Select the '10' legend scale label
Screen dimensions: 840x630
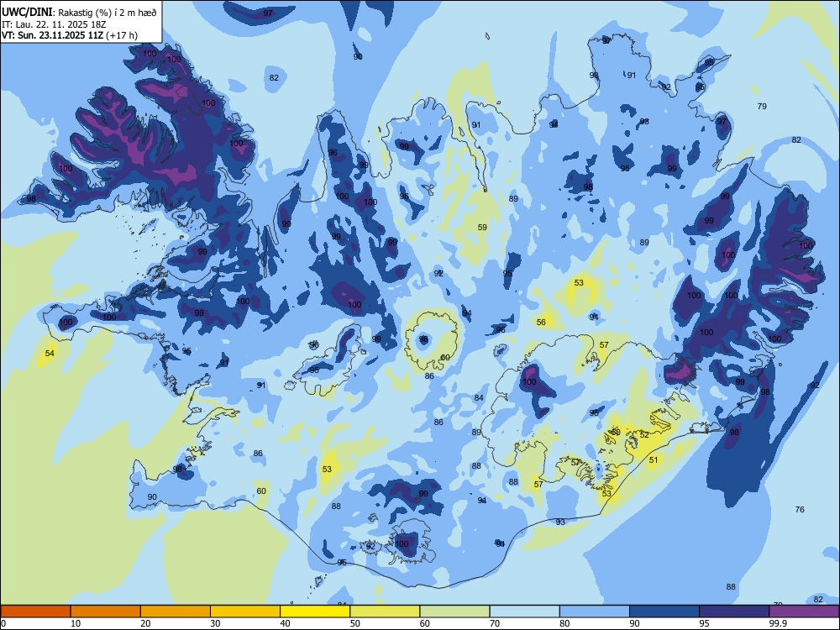(76, 623)
